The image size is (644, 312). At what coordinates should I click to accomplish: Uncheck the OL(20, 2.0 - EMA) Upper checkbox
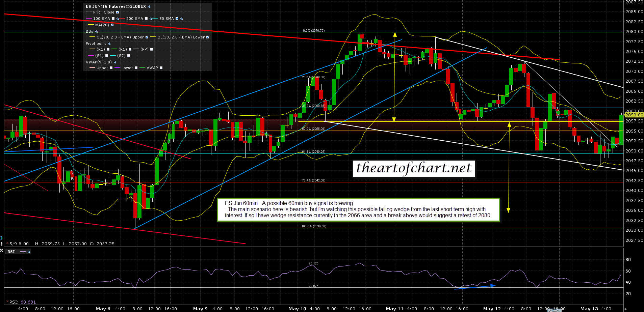pyautogui.click(x=147, y=37)
